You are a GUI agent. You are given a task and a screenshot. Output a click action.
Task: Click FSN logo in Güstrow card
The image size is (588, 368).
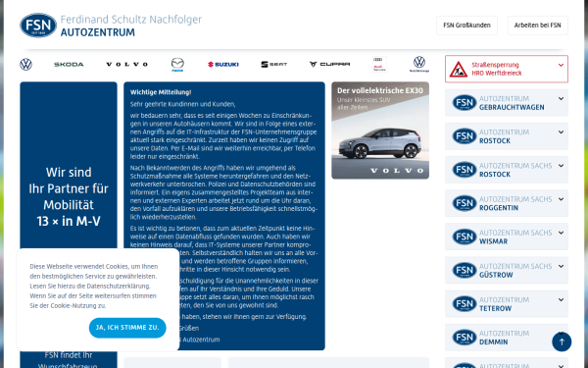[x=465, y=271]
